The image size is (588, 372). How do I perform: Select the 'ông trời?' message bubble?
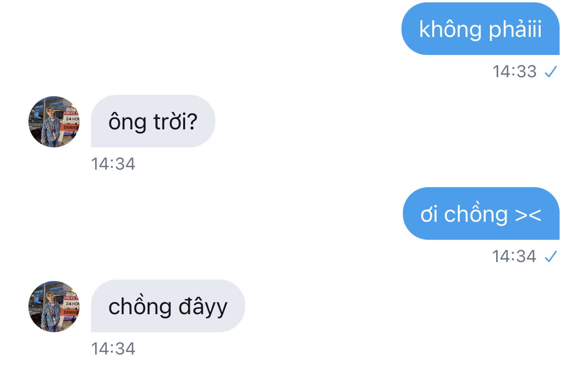tap(153, 121)
